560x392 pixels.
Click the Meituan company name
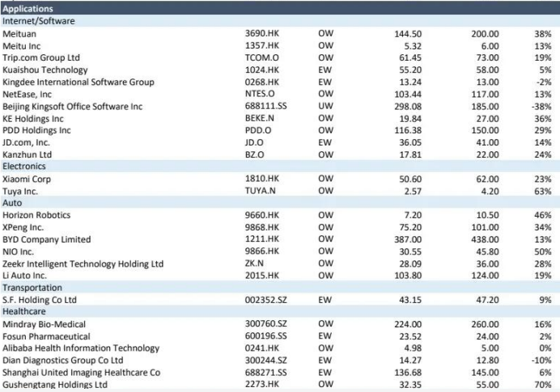[x=19, y=34]
